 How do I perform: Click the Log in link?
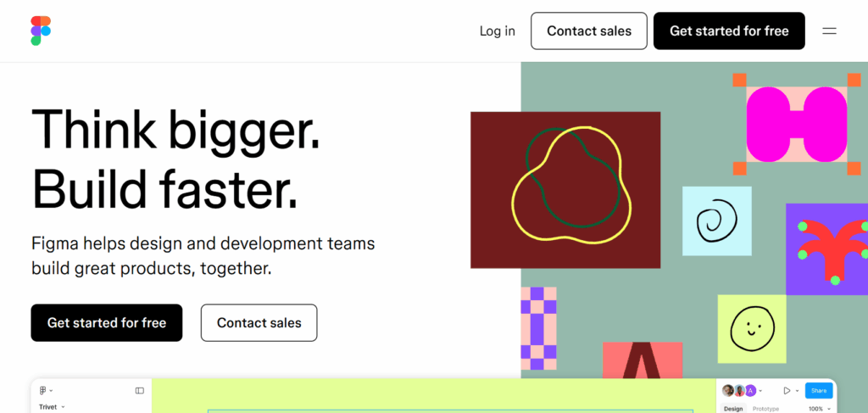pyautogui.click(x=497, y=31)
